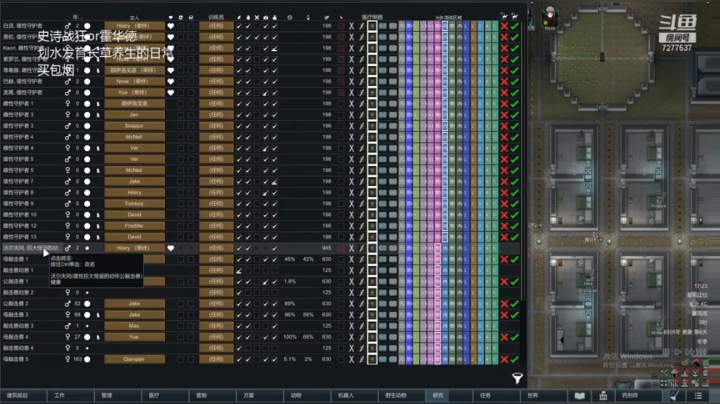The width and height of the screenshot is (720, 404).
Task: Open the bank building icon in the bottom bar
Action: click(603, 395)
